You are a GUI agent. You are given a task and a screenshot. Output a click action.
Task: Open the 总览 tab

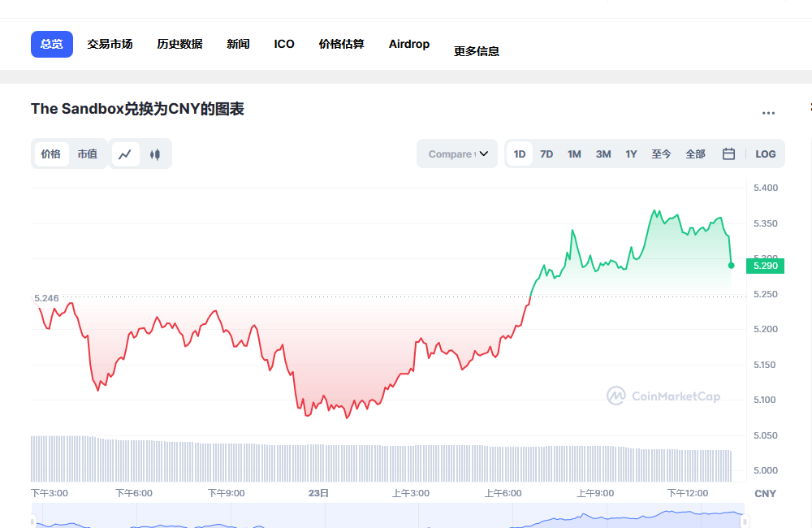pos(52,44)
